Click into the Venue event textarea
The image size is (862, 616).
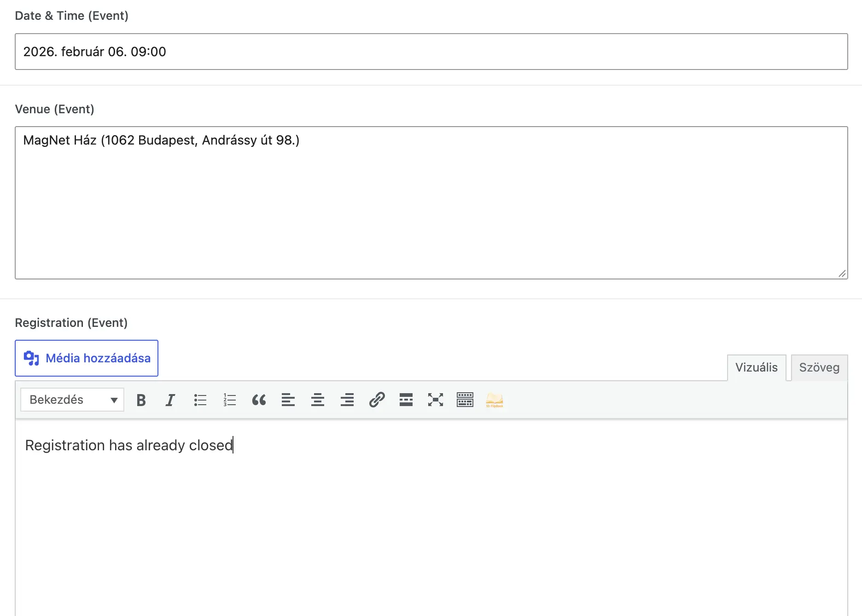click(x=431, y=203)
